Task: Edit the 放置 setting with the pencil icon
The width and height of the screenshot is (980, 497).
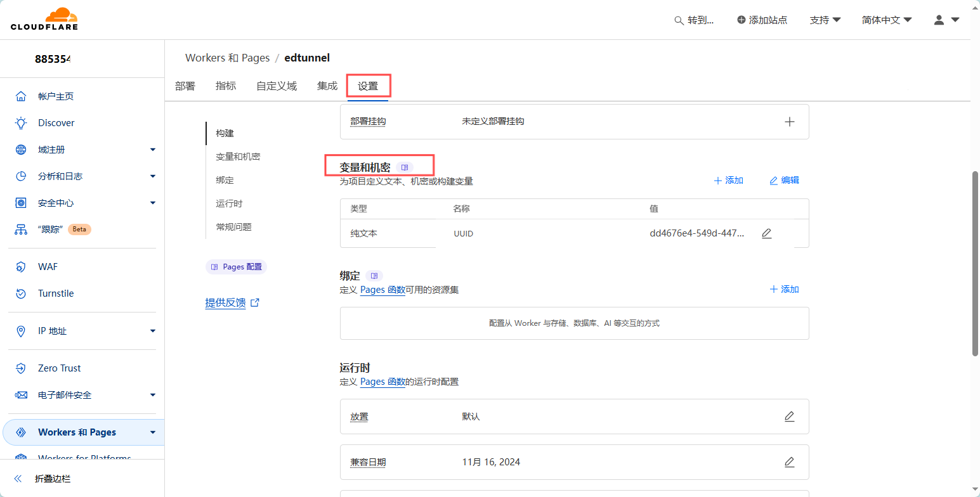Action: 790,416
